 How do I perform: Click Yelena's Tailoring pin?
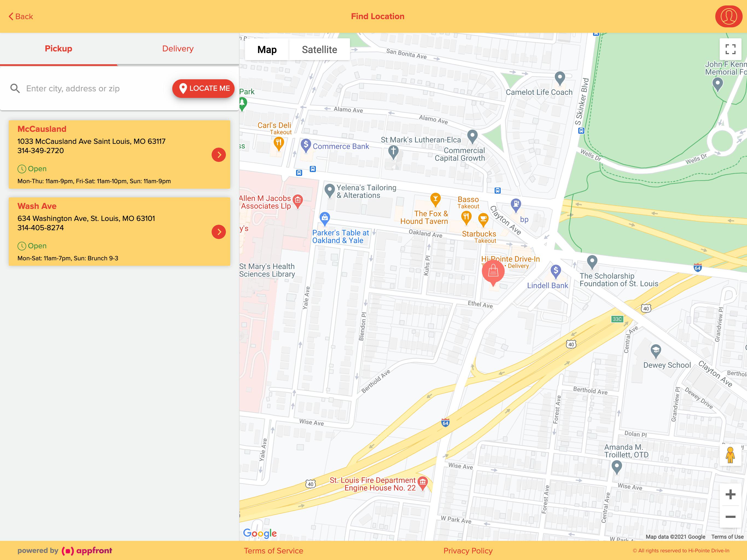coord(329,191)
